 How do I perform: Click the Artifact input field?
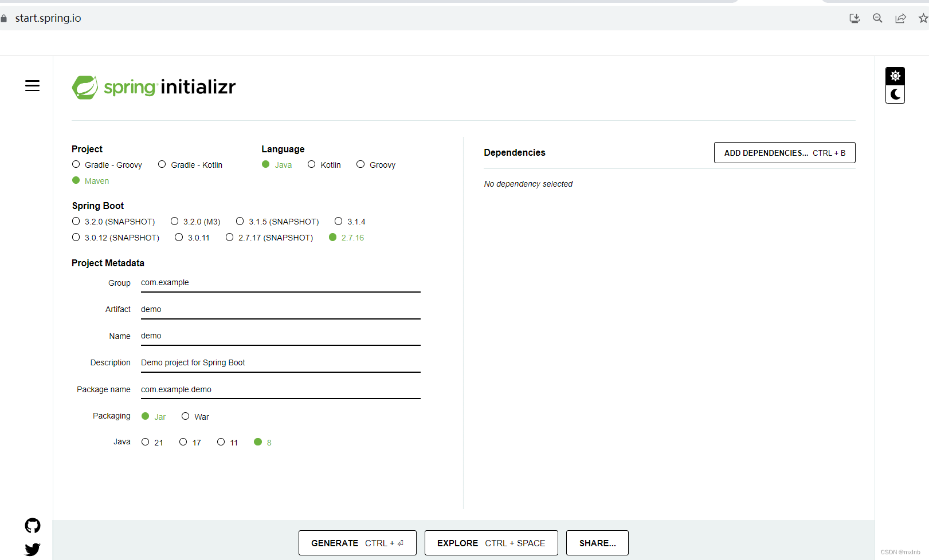[281, 310]
